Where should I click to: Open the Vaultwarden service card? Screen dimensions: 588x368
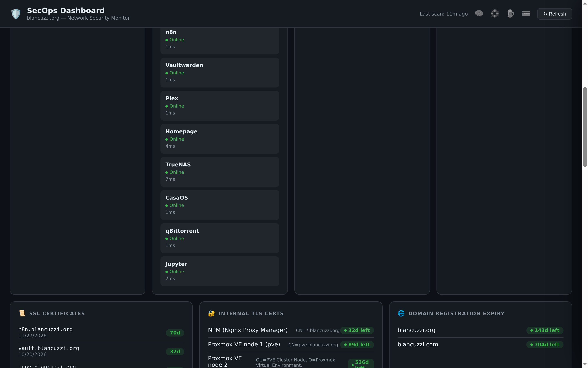(220, 73)
